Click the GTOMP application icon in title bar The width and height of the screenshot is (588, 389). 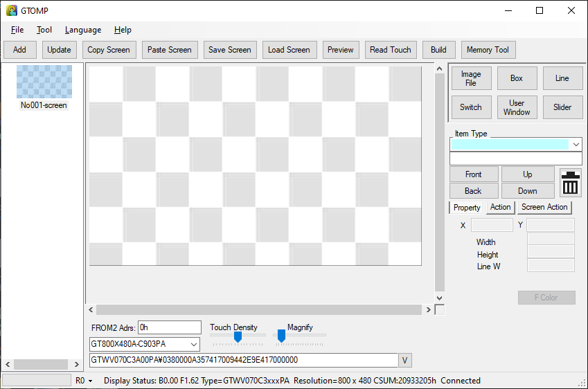(x=12, y=10)
